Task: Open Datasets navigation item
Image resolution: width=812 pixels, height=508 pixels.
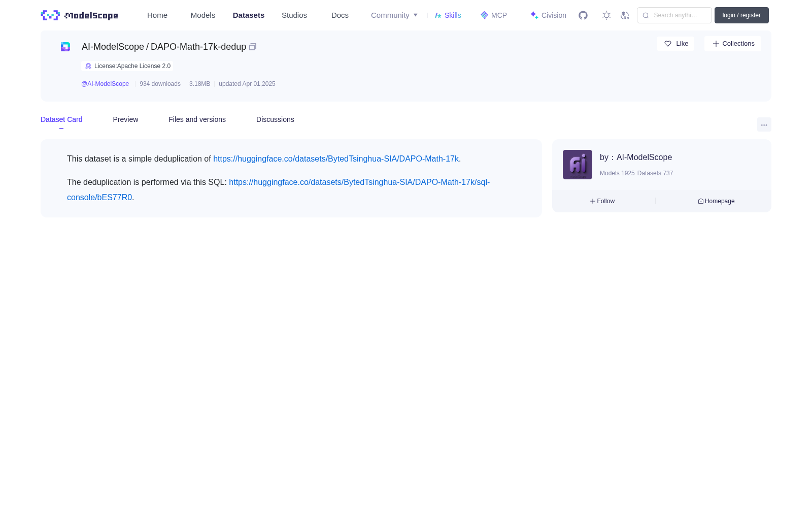Action: click(249, 15)
